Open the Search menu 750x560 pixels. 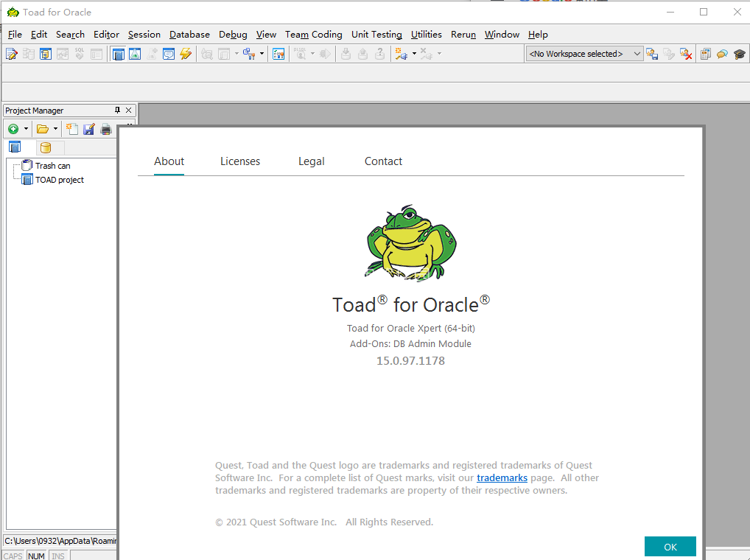(70, 35)
